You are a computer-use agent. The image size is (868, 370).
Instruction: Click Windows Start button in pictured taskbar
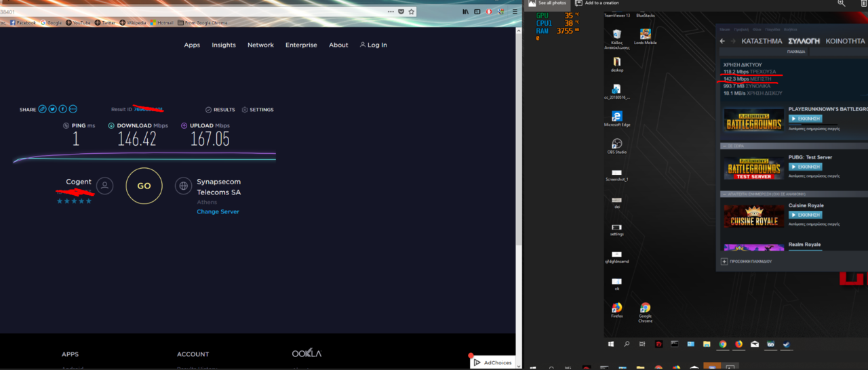(x=612, y=344)
